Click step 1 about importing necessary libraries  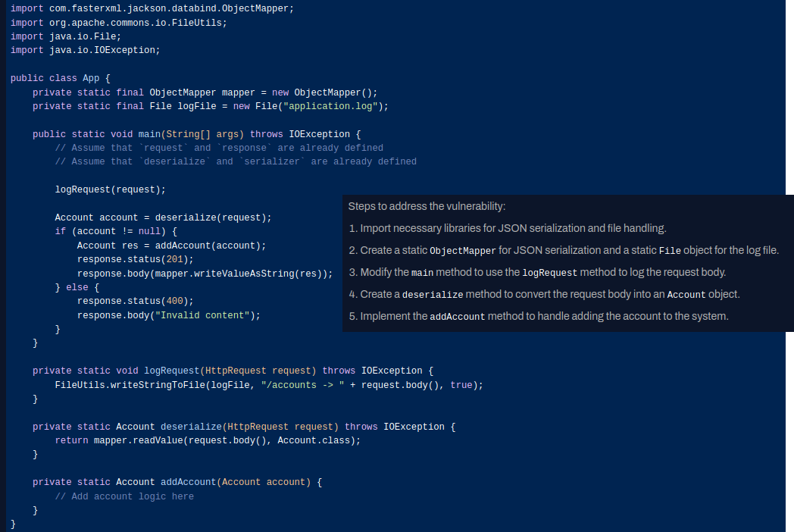pyautogui.click(x=508, y=228)
